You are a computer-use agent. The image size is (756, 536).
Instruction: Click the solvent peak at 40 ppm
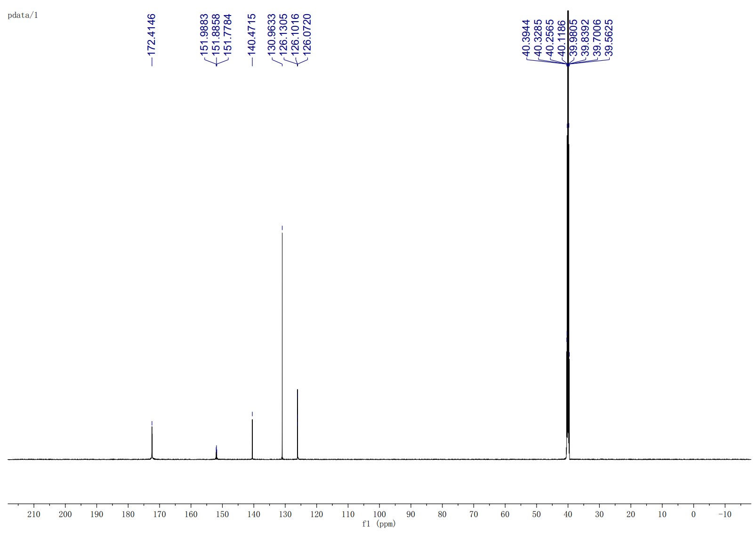(568, 235)
